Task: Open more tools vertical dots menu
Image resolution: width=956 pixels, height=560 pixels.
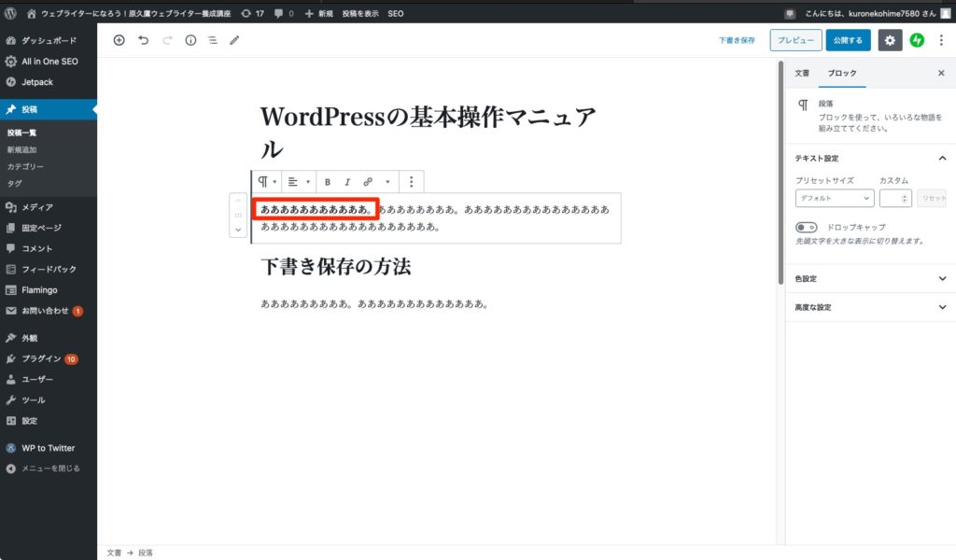Action: pyautogui.click(x=941, y=40)
